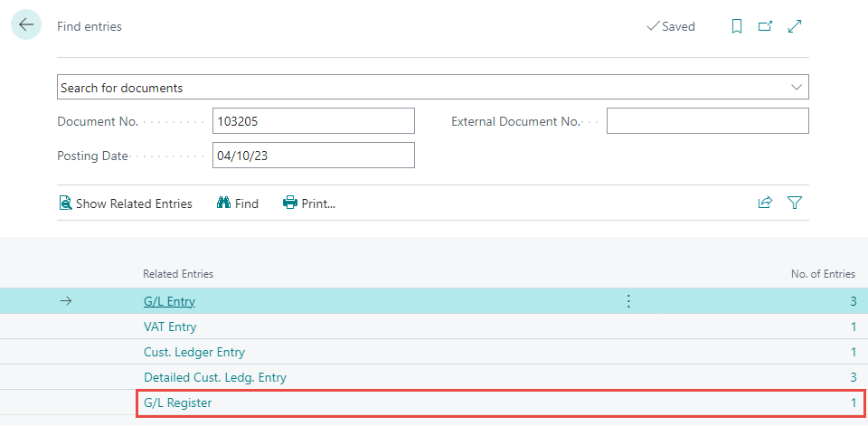Image resolution: width=868 pixels, height=426 pixels.
Task: Click entry count for G/L Entry row
Action: (854, 301)
